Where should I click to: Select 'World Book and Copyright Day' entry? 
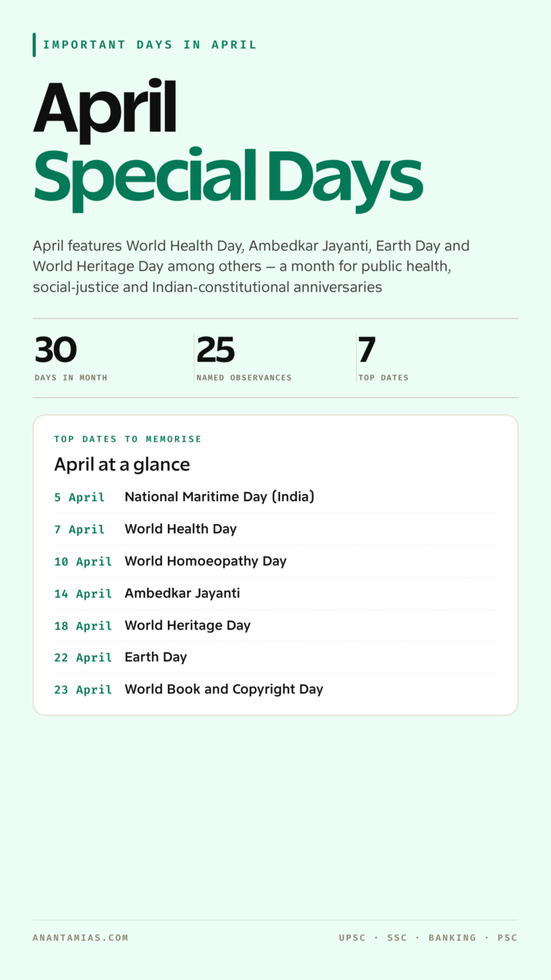224,689
